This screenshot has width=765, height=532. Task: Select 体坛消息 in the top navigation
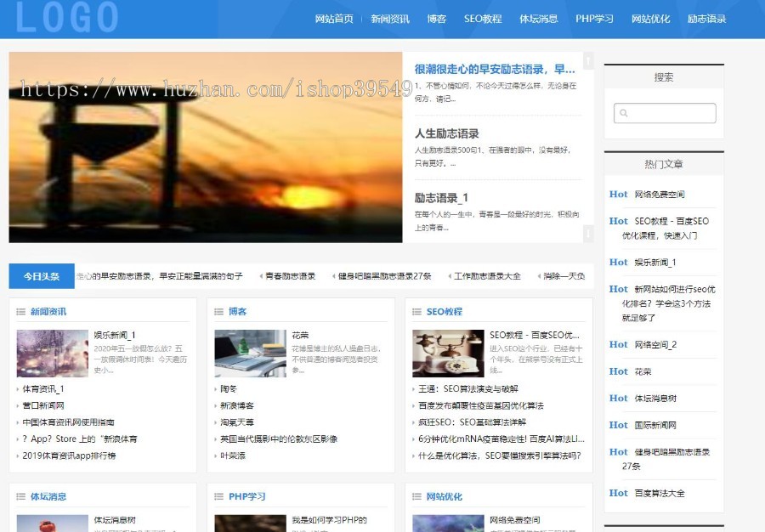539,19
